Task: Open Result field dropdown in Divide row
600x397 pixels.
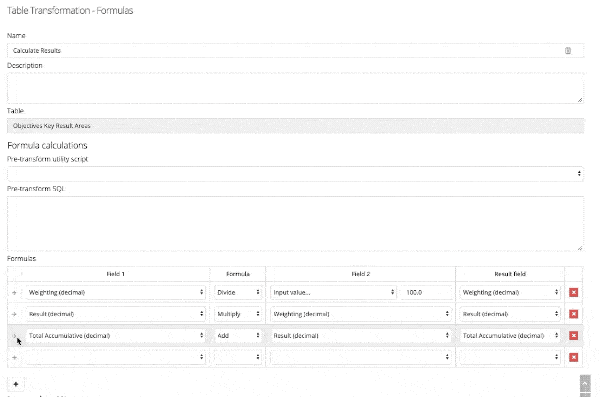Action: (510, 292)
